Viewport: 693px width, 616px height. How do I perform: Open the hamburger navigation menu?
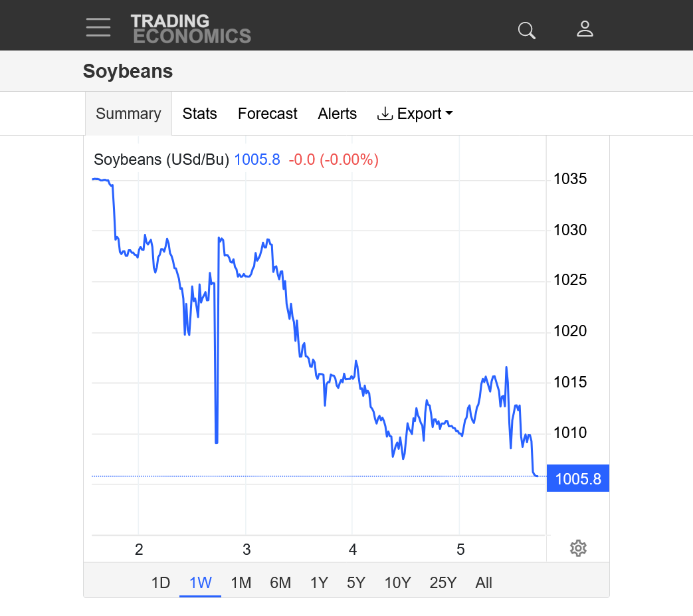tap(98, 27)
